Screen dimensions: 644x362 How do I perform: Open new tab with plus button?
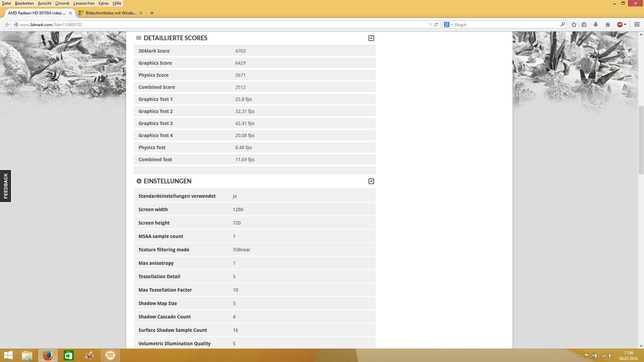152,13
